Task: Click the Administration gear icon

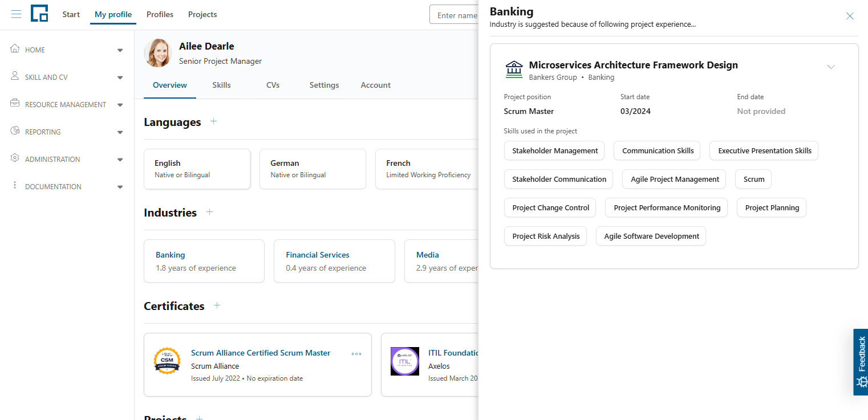Action: 15,158
